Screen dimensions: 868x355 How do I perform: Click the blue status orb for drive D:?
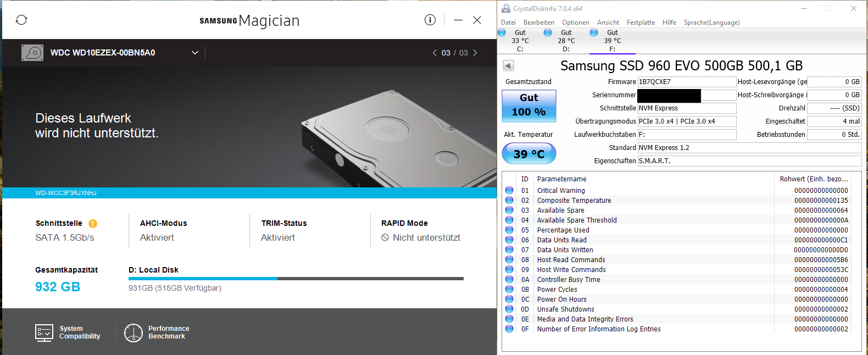point(548,32)
